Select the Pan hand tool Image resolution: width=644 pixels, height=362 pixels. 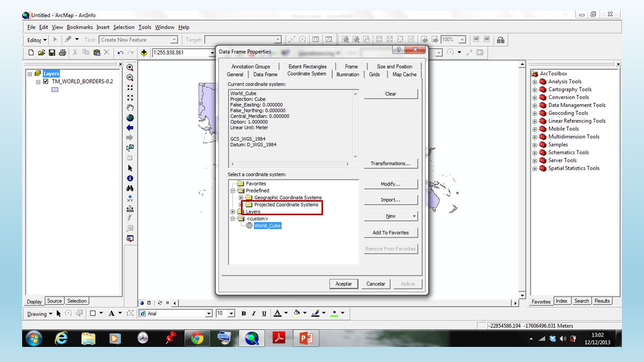(x=130, y=108)
